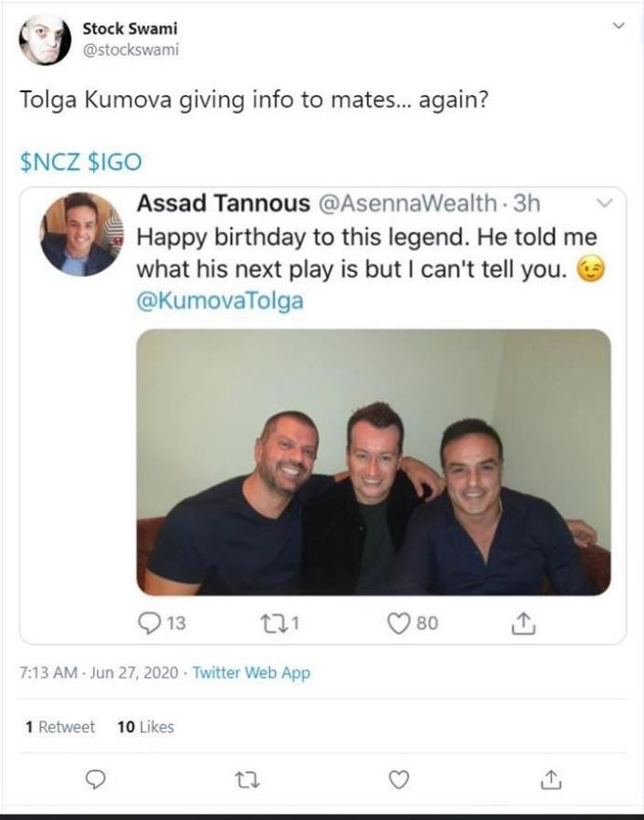Expand the chevron menu on Assad Tannous's quoted tweet
The height and width of the screenshot is (820, 644).
(604, 202)
